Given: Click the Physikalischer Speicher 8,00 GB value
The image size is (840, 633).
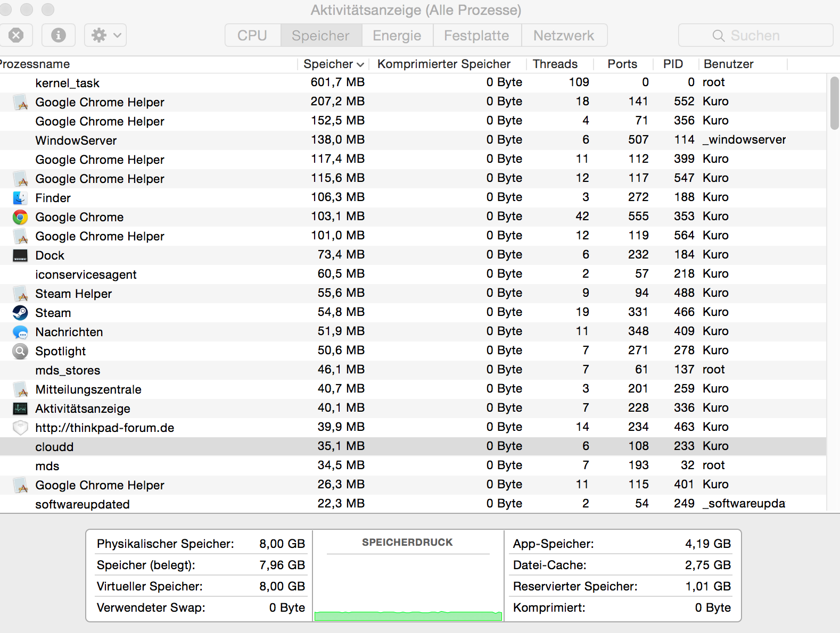Looking at the screenshot, I should tap(282, 544).
